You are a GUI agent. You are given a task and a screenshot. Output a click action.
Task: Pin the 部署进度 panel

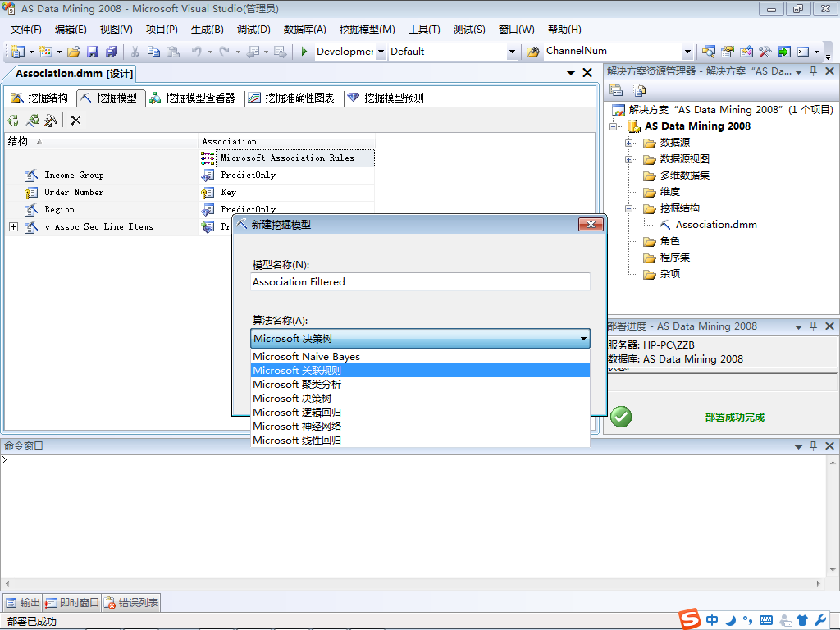point(813,326)
